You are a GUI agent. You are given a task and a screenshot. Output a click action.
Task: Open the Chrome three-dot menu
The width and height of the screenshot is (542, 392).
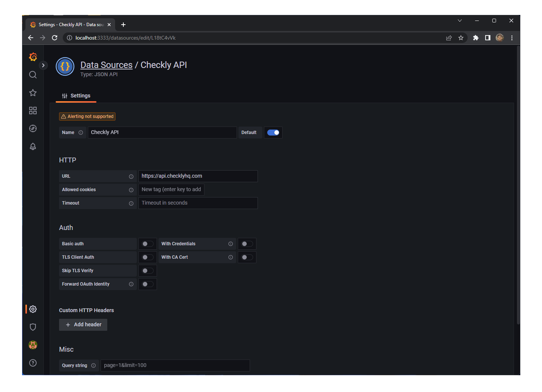[512, 38]
